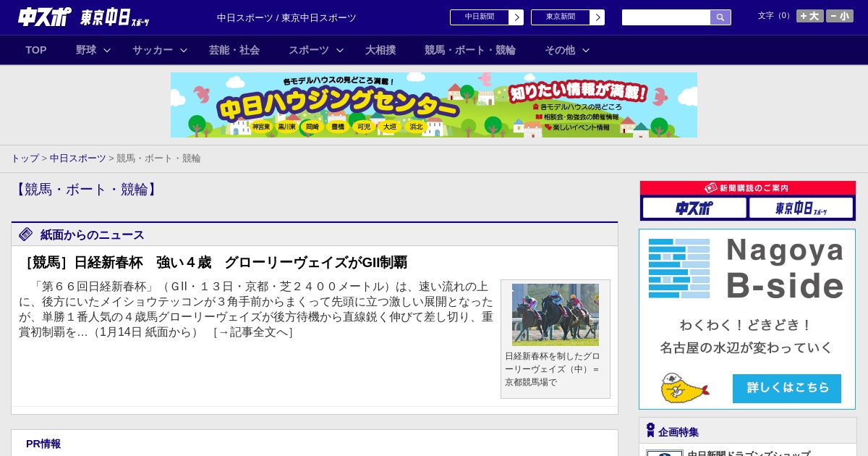Click the 新聞購読のご案内 header
The height and width of the screenshot is (456, 868).
coord(747,188)
